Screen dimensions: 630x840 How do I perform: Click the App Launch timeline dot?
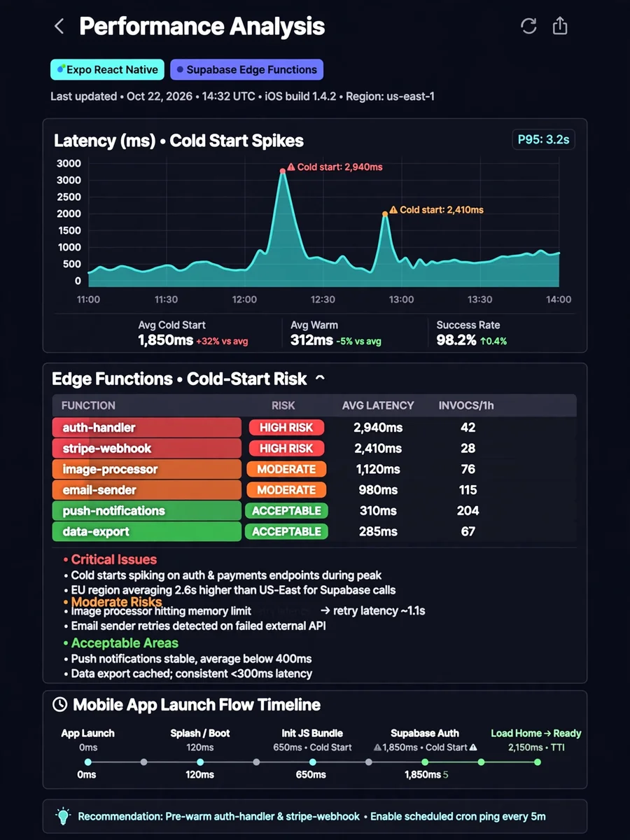tap(87, 762)
